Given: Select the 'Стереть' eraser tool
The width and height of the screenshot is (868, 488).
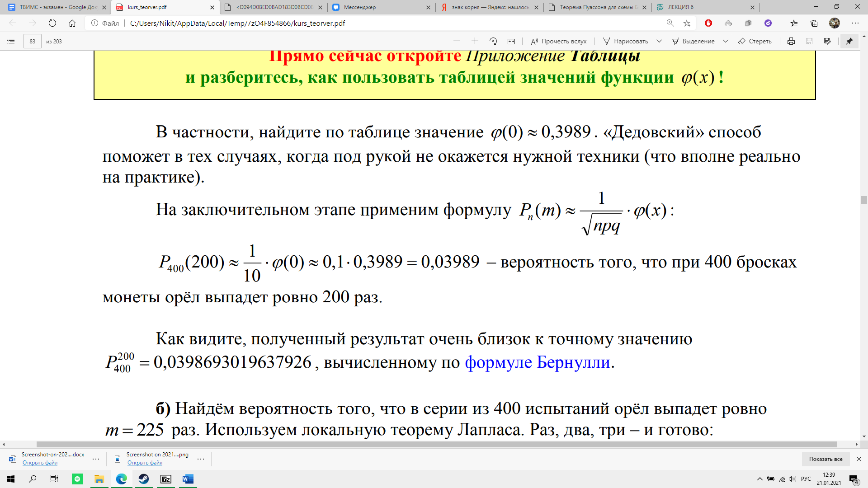Looking at the screenshot, I should (755, 41).
